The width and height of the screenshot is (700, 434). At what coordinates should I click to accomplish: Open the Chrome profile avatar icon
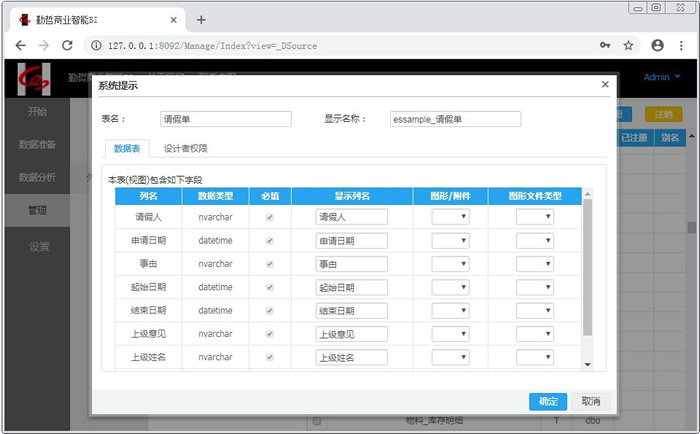657,45
